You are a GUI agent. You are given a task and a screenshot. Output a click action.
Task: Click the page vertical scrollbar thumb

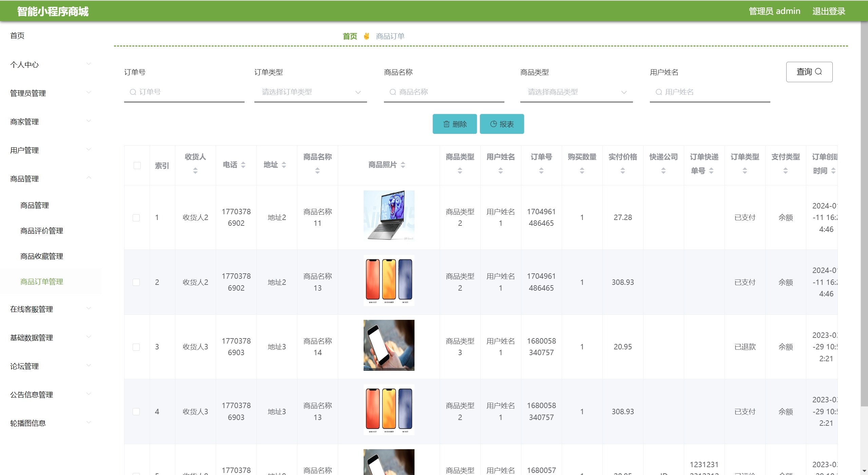pyautogui.click(x=864, y=214)
